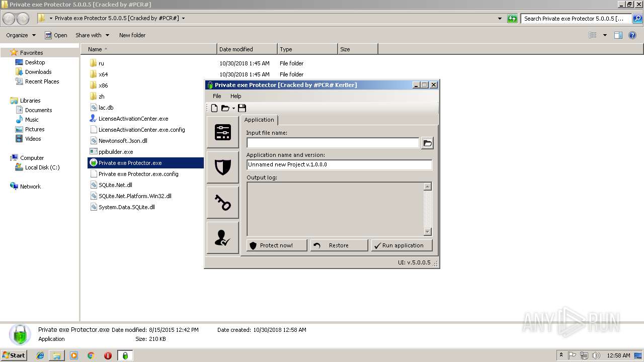This screenshot has height=362, width=644.
Task: Open Music library in navigation pane
Action: coord(32,120)
